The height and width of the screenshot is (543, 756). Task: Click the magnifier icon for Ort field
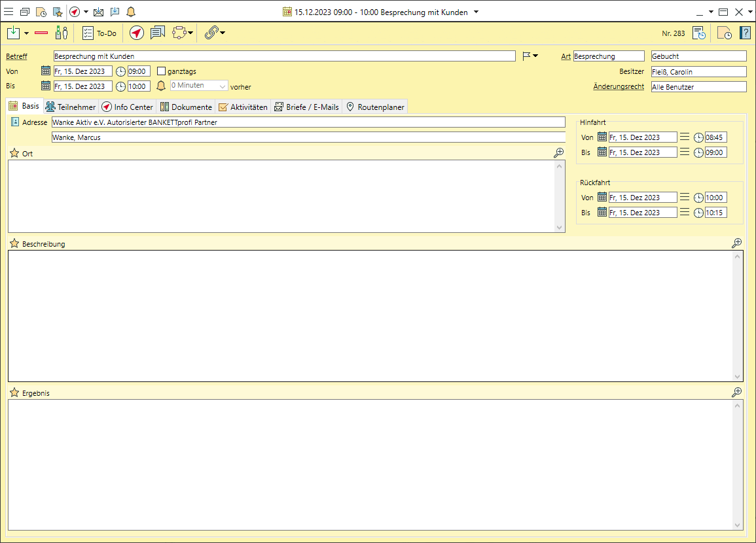coord(558,152)
